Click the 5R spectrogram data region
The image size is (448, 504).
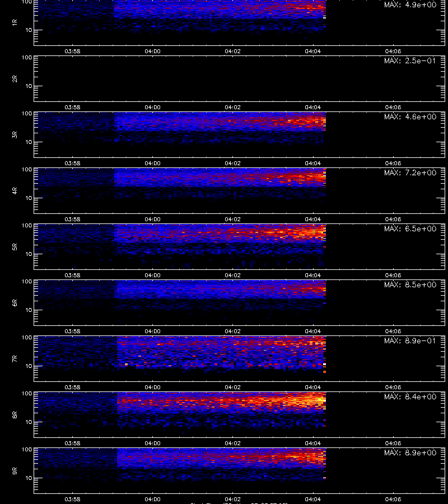(x=180, y=246)
